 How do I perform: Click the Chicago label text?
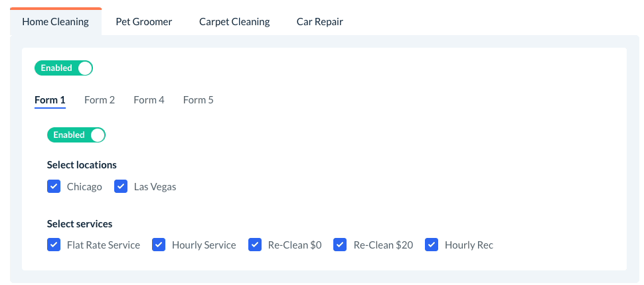(84, 187)
